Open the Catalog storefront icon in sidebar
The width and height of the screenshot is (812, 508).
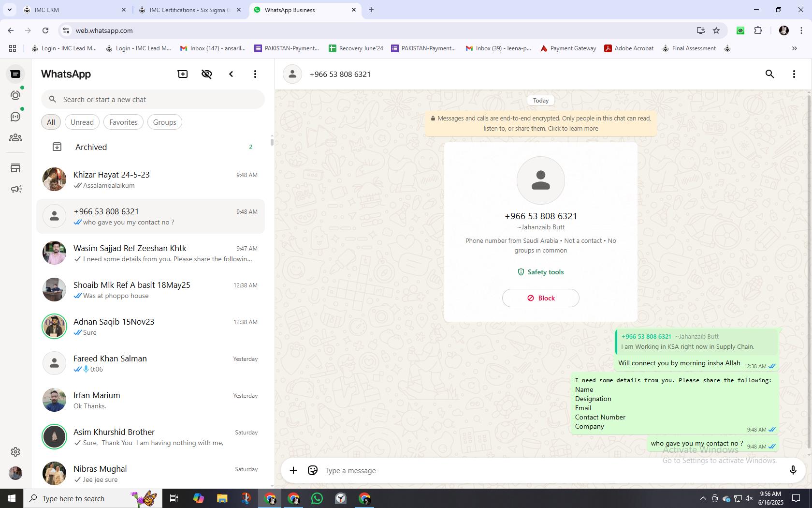pos(15,168)
